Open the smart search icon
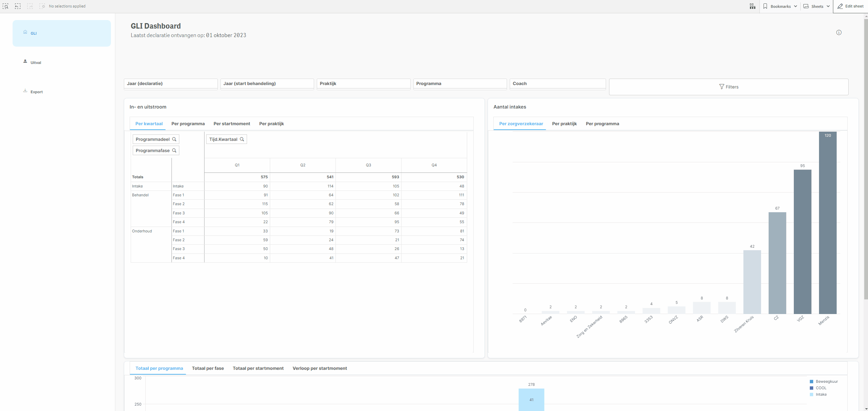The width and height of the screenshot is (868, 411). [5, 6]
